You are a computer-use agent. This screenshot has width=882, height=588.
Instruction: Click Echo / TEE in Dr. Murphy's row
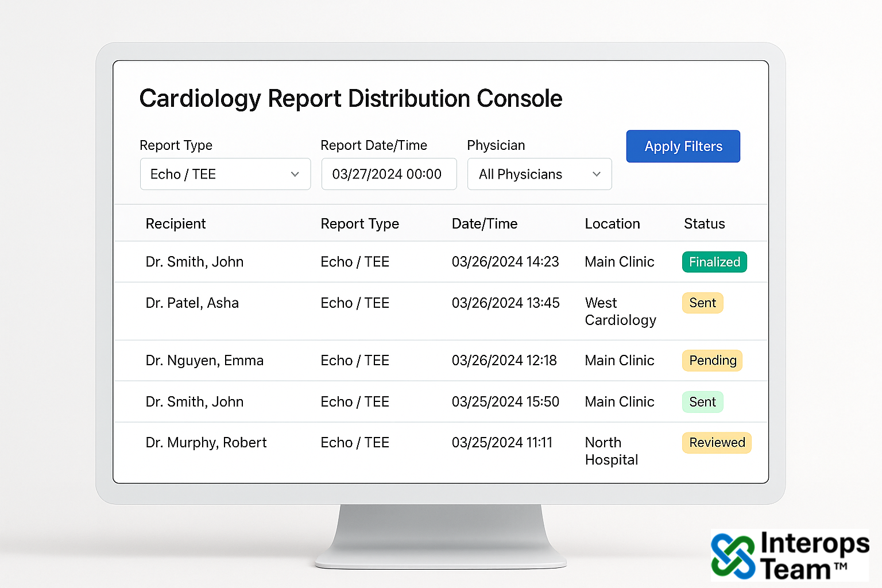355,443
